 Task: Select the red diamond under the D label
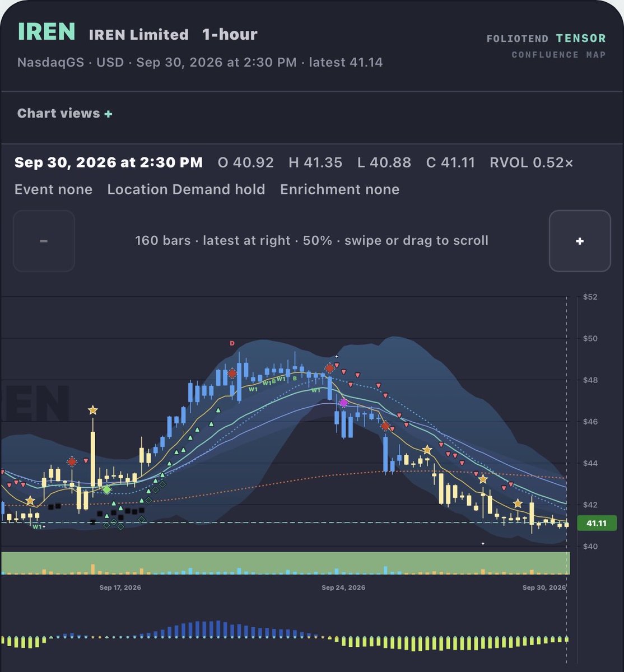[x=232, y=374]
